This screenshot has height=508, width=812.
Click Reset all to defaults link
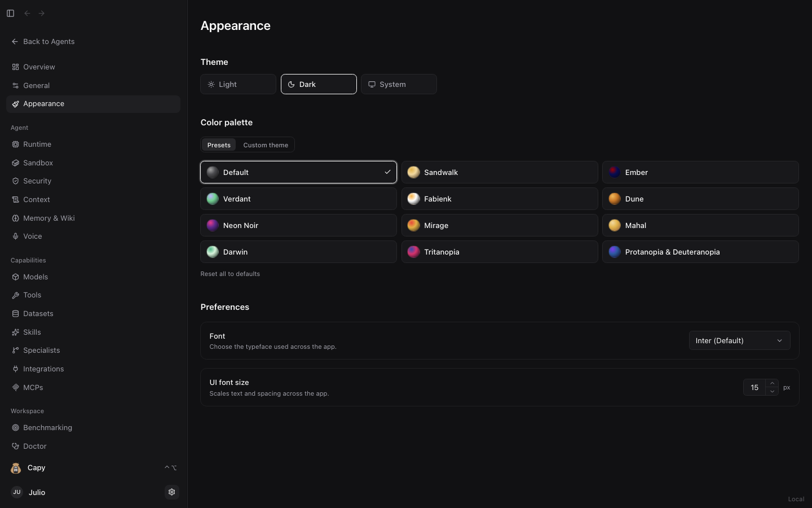[230, 274]
